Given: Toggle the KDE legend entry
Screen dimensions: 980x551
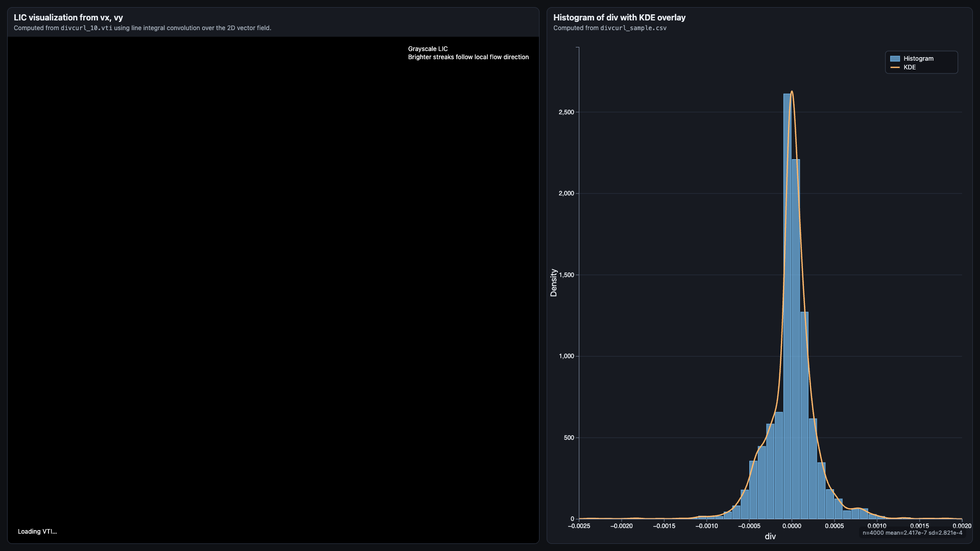Looking at the screenshot, I should [903, 67].
